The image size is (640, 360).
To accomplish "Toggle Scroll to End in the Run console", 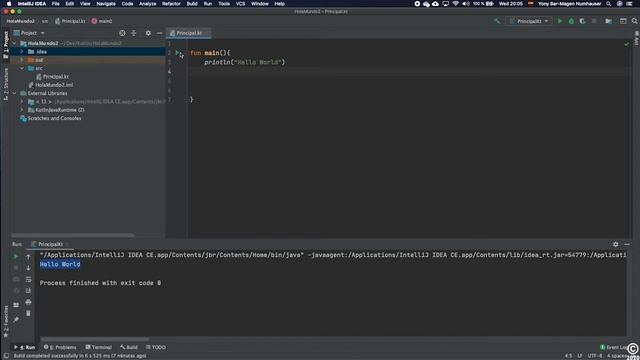I will tap(28, 291).
